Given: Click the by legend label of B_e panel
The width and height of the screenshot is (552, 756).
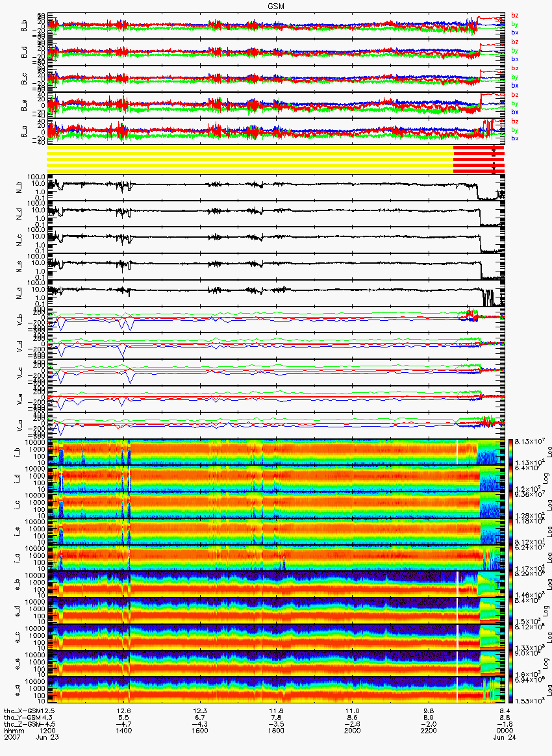Looking at the screenshot, I should [x=515, y=104].
